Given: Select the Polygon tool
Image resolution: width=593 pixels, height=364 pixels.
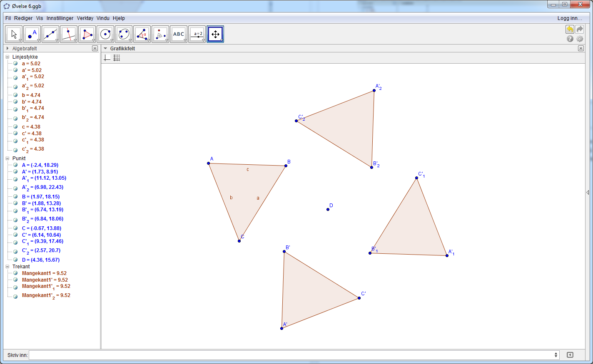Looking at the screenshot, I should pos(87,34).
